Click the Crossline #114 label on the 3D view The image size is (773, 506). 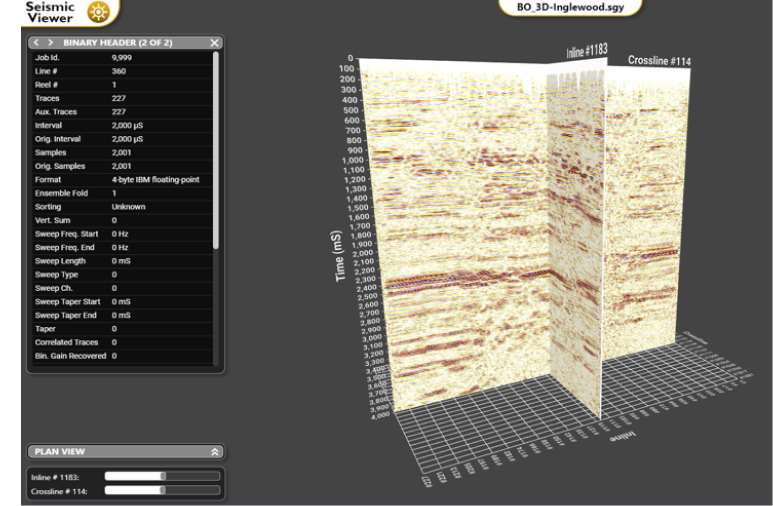point(659,61)
